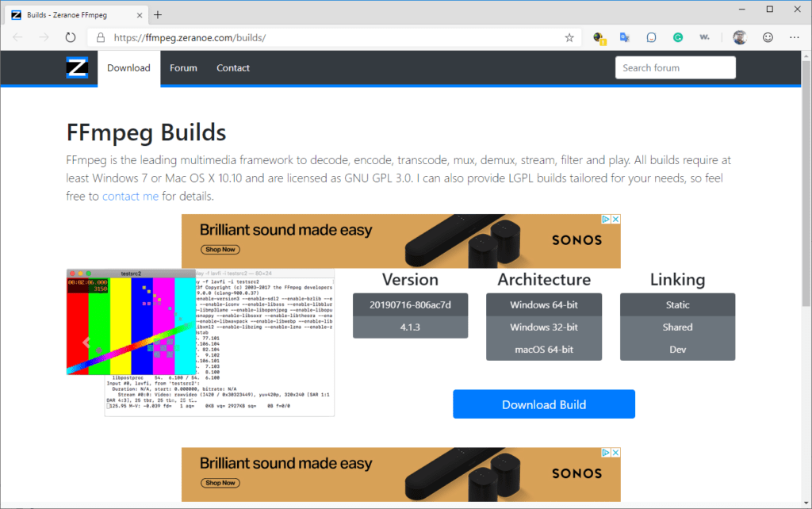
Task: Click the 'Architecture' column heading
Action: [x=544, y=280]
